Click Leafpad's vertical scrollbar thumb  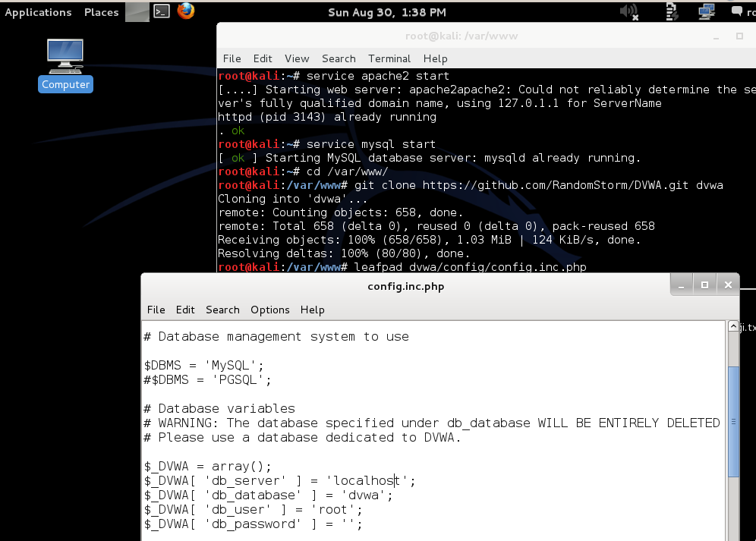[x=733, y=420]
